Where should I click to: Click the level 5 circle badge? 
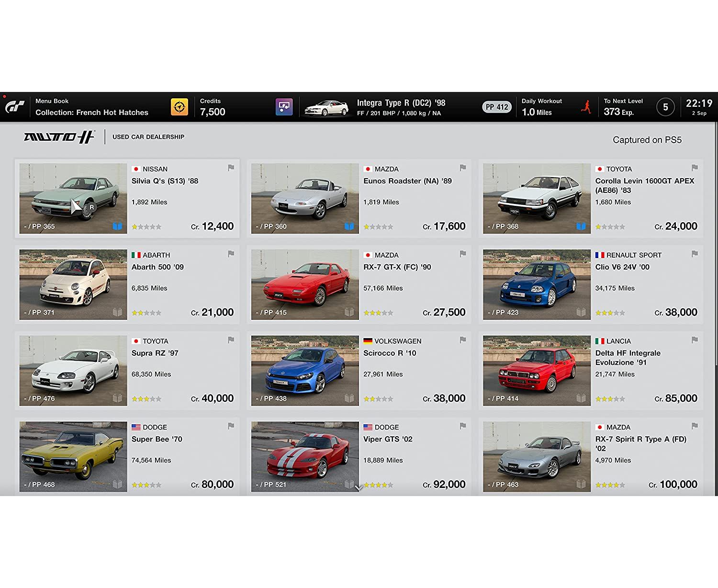[x=665, y=107]
